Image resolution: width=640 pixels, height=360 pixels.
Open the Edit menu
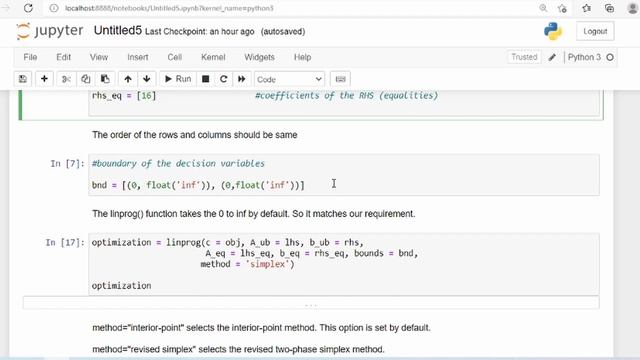click(63, 57)
